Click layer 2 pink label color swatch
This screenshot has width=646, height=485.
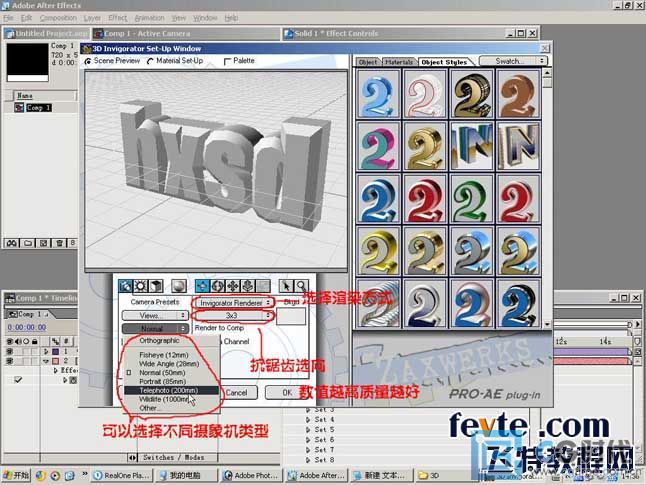point(56,361)
